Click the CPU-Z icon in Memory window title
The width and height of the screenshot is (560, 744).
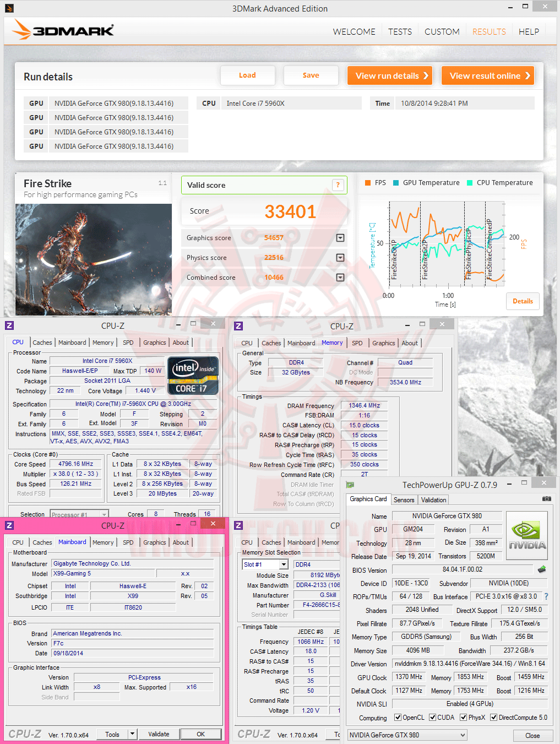tap(238, 326)
